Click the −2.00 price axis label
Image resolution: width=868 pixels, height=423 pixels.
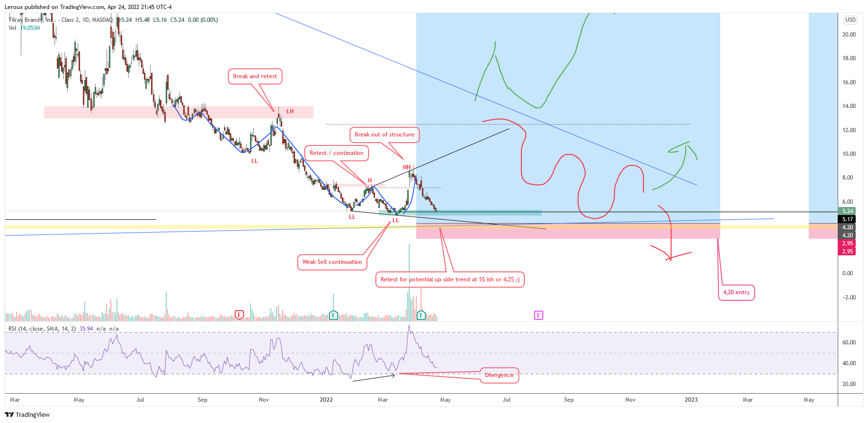tap(850, 297)
